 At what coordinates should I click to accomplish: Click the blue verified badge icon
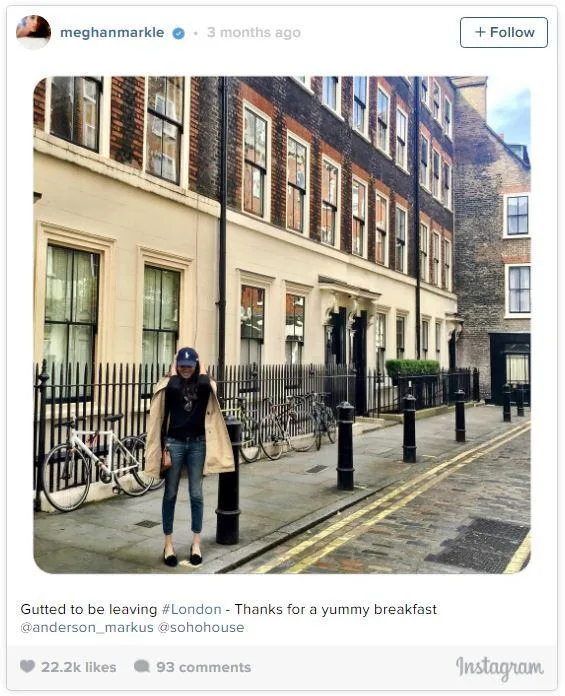pos(178,33)
